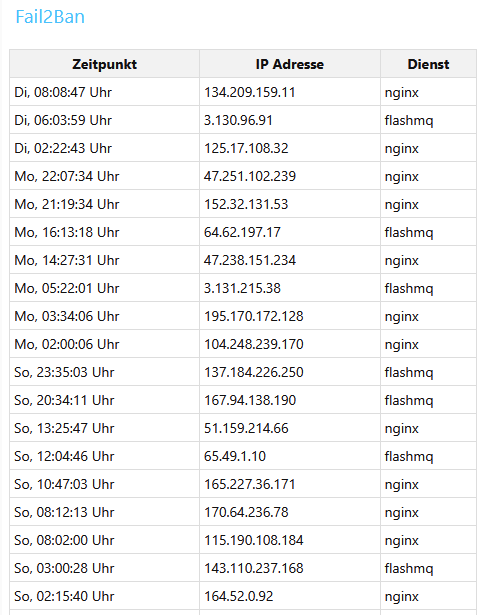Click the Mo, 05:22:01 Uhr timestamp cell

pyautogui.click(x=104, y=288)
